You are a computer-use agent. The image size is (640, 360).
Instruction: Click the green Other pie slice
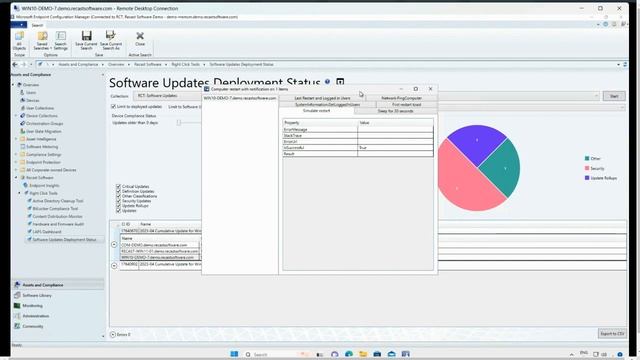(502, 168)
